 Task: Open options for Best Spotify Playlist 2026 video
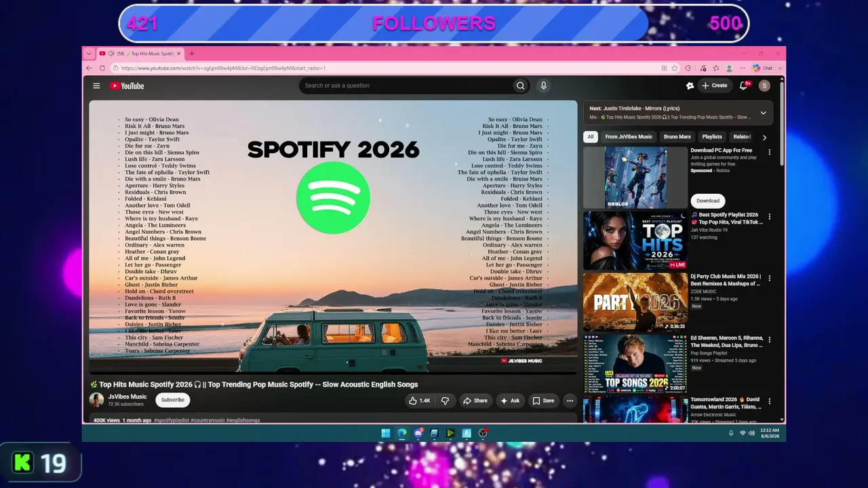(x=769, y=217)
